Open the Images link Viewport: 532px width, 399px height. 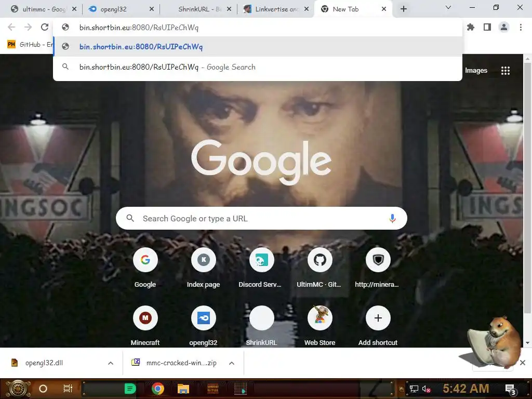[476, 71]
